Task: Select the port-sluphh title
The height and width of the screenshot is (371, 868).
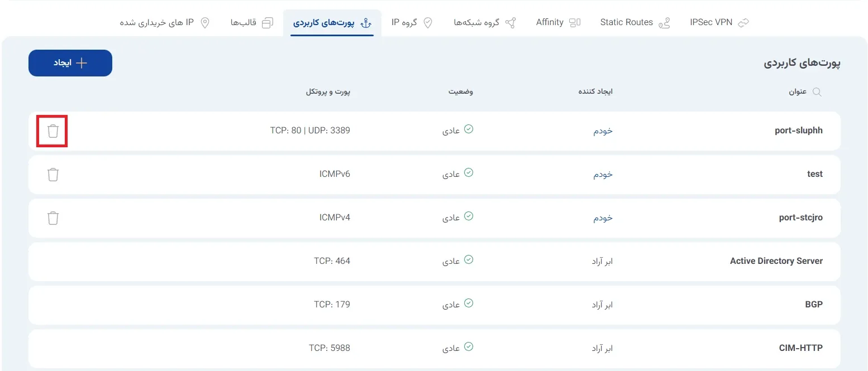Action: click(x=799, y=131)
